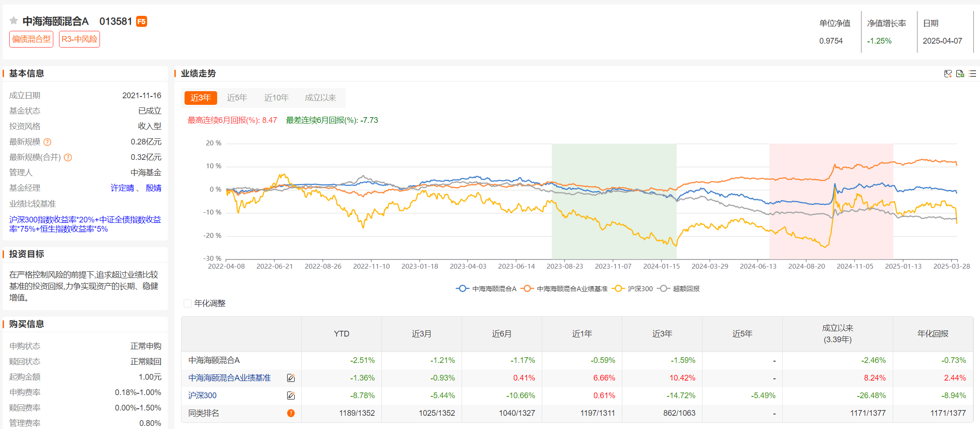Toggle 中海海颐混合A业绩基准 legend series

[564, 288]
